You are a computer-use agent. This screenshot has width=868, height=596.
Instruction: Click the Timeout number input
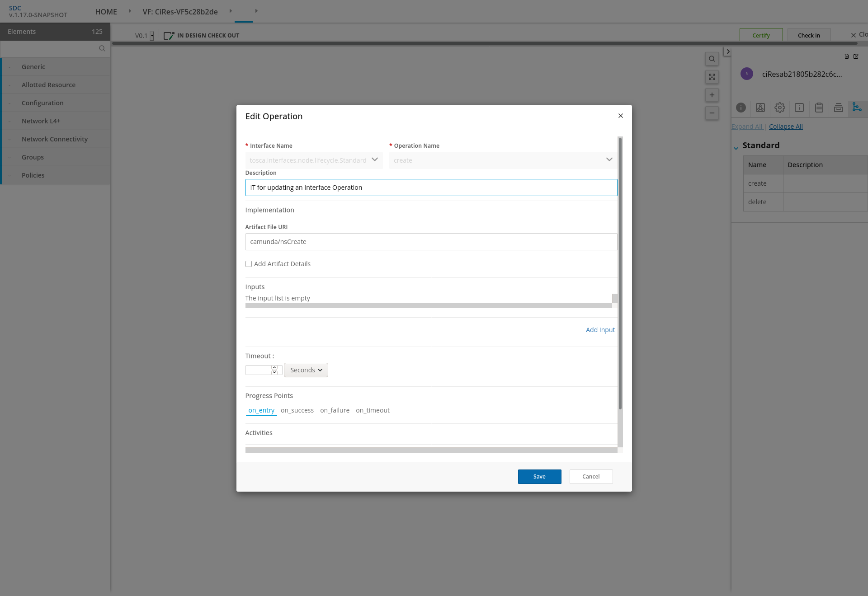click(x=259, y=370)
